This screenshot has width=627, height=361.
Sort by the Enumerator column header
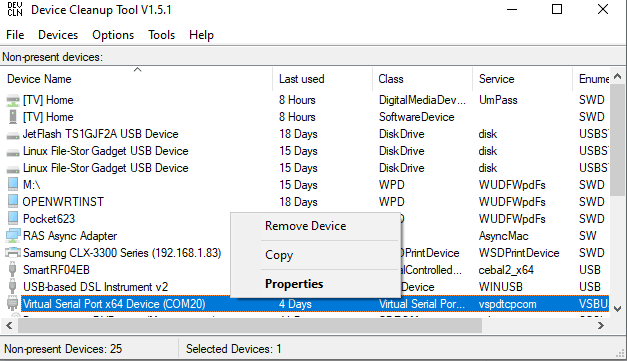(x=591, y=79)
